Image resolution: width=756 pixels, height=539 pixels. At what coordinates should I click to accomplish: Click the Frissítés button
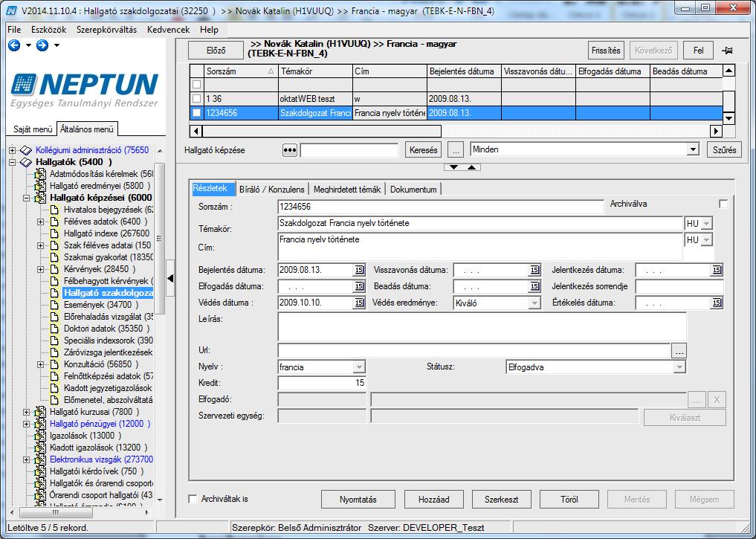tap(606, 50)
